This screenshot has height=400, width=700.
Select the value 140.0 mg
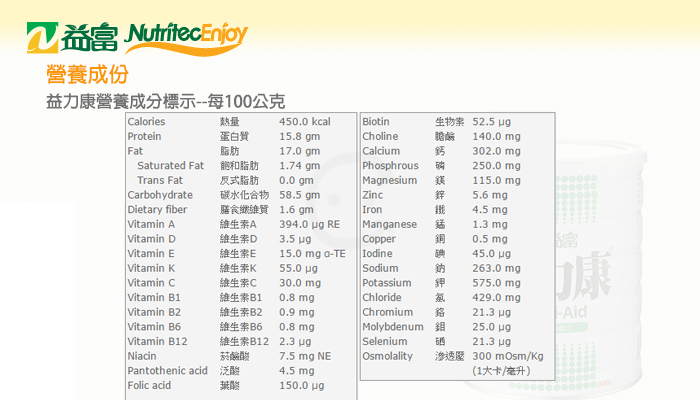496,136
